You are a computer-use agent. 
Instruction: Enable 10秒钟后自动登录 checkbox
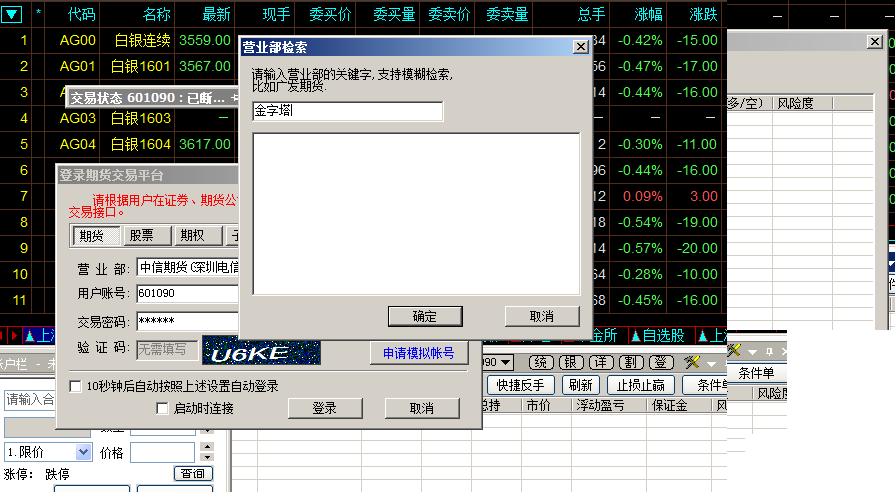tap(75, 386)
